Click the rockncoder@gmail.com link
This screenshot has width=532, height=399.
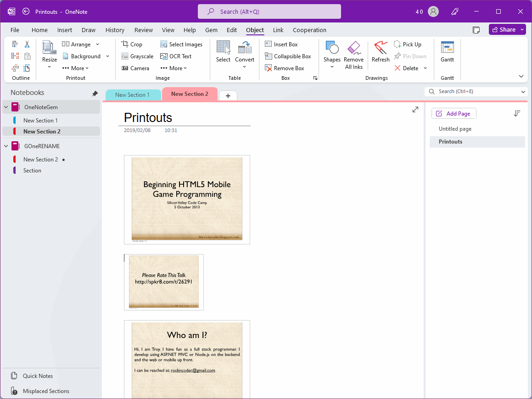pos(193,370)
